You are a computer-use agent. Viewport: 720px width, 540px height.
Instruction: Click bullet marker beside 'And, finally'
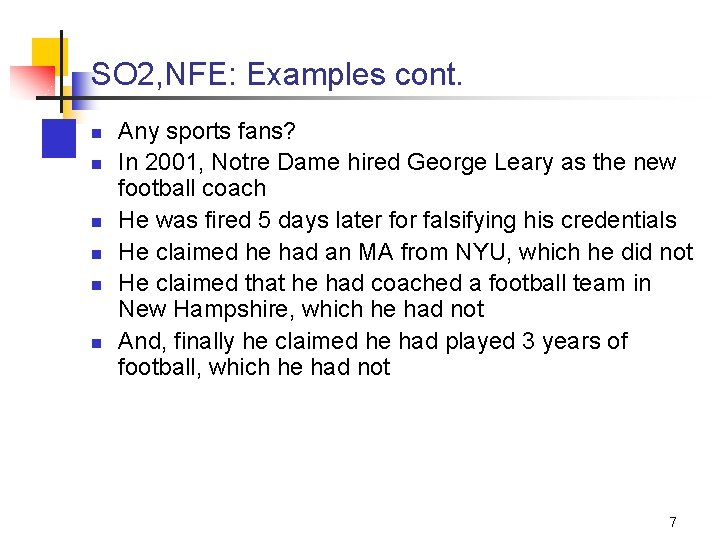[96, 343]
